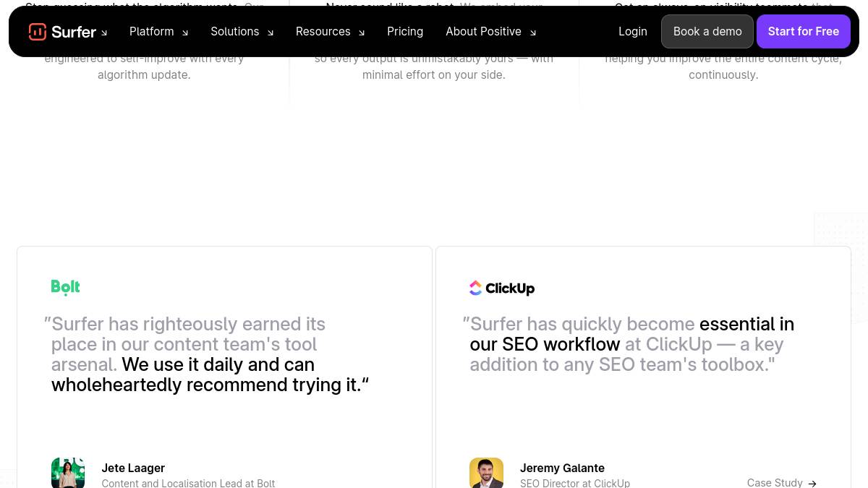
Task: Open the Resources menu
Action: (323, 32)
